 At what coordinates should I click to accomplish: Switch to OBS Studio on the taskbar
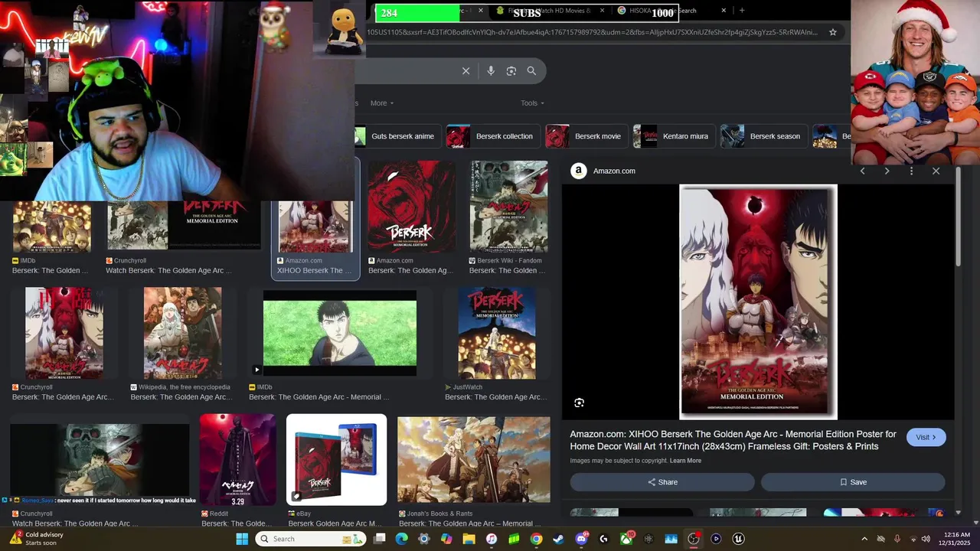pos(694,539)
